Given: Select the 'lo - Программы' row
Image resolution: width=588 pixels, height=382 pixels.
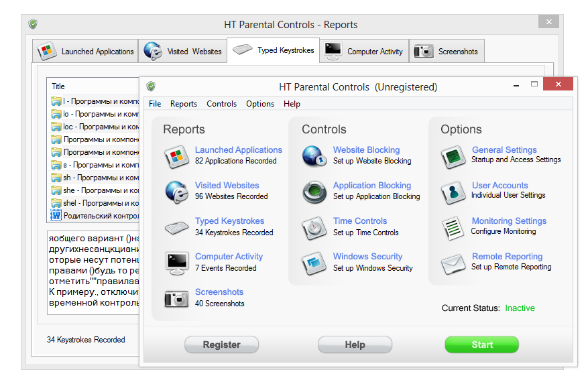Looking at the screenshot, I should pyautogui.click(x=95, y=114).
